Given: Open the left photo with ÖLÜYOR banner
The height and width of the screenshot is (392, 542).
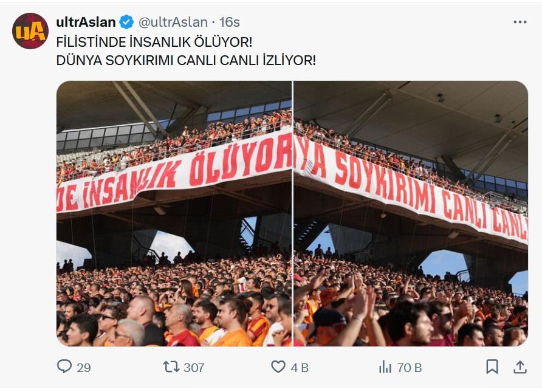Looking at the screenshot, I should (x=174, y=214).
